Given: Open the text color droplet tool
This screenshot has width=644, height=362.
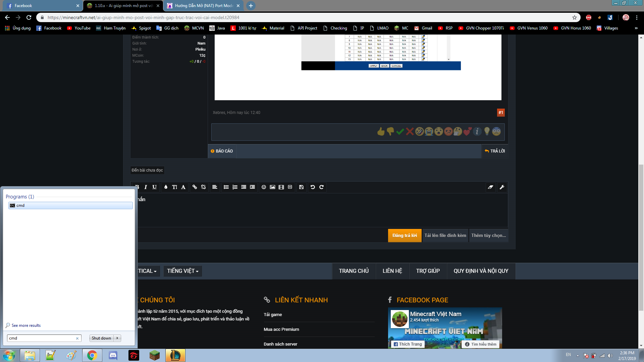Looking at the screenshot, I should tap(166, 187).
